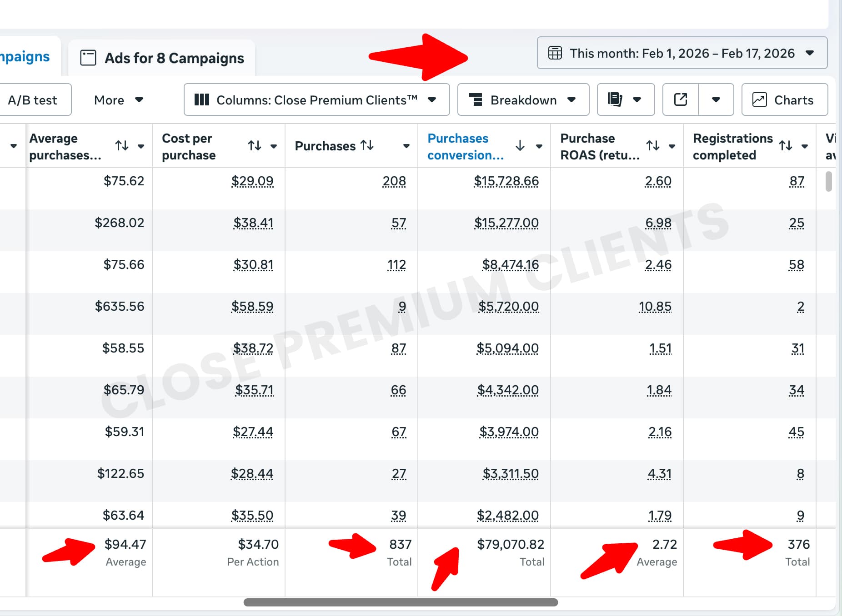842x616 pixels.
Task: Click conversion value $15,728.66
Action: point(506,181)
